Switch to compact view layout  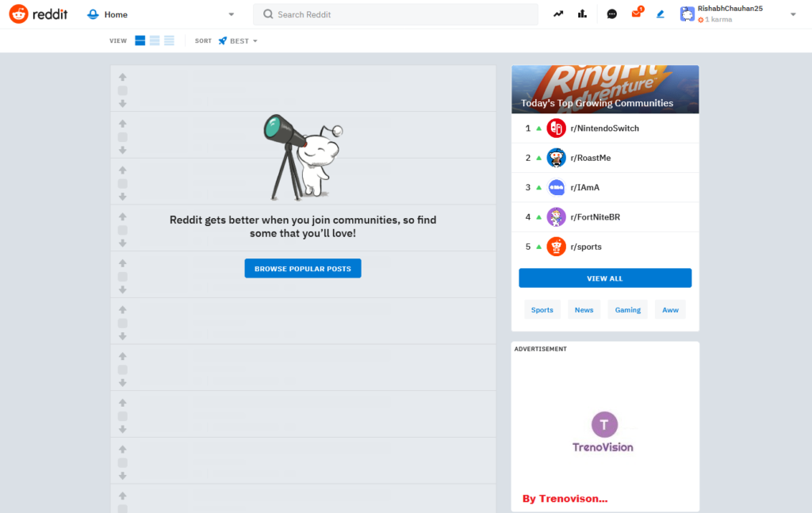(x=169, y=40)
